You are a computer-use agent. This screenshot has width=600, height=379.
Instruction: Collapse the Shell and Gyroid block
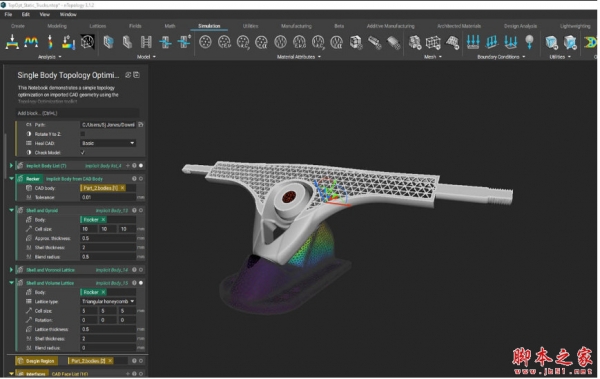pyautogui.click(x=11, y=210)
